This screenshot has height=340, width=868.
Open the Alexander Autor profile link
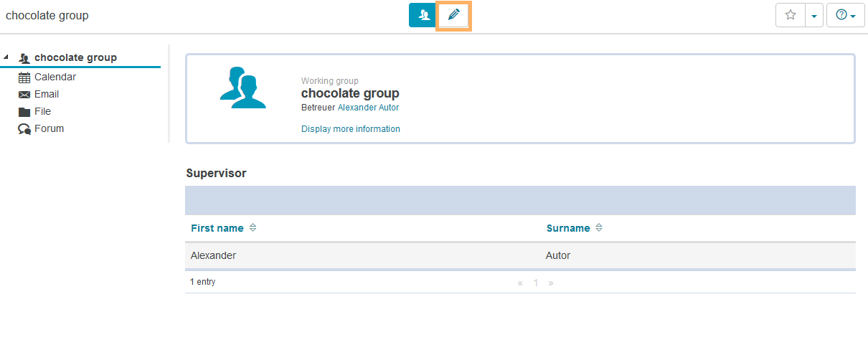click(x=368, y=108)
